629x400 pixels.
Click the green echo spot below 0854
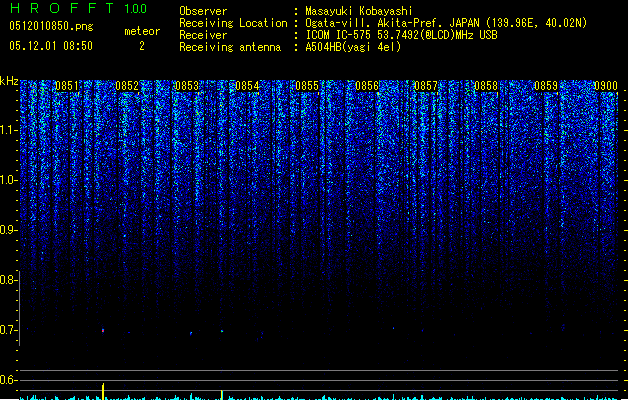coord(222,331)
